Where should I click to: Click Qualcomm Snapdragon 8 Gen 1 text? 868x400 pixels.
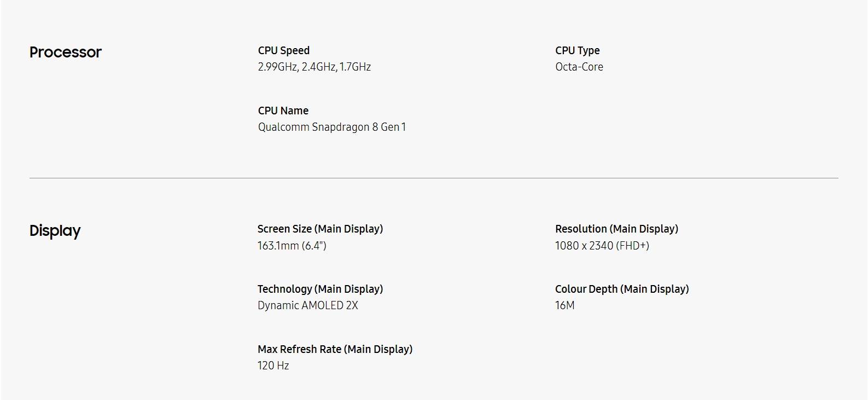332,127
